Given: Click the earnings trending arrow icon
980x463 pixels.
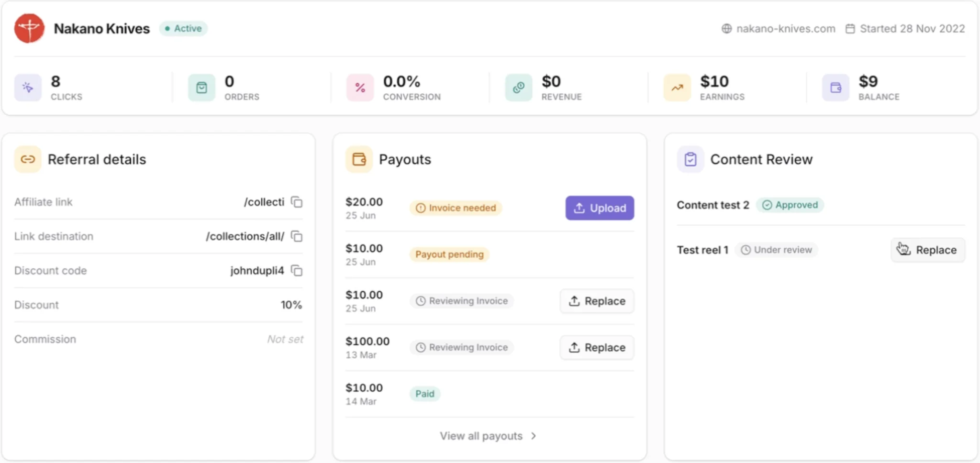Looking at the screenshot, I should click(x=677, y=88).
